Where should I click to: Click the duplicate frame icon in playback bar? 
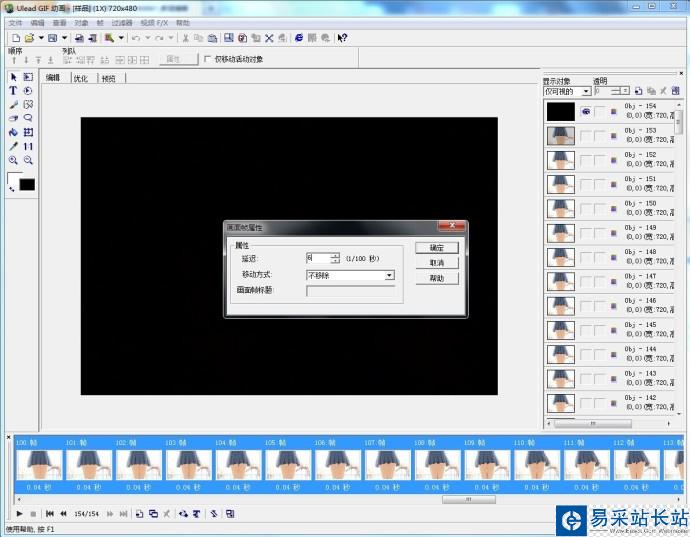[x=153, y=514]
